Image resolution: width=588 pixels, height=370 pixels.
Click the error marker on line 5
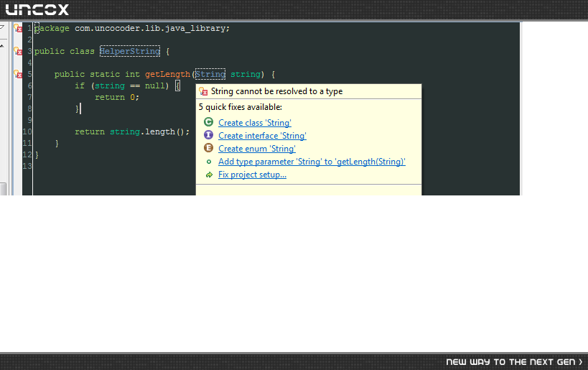coord(18,74)
